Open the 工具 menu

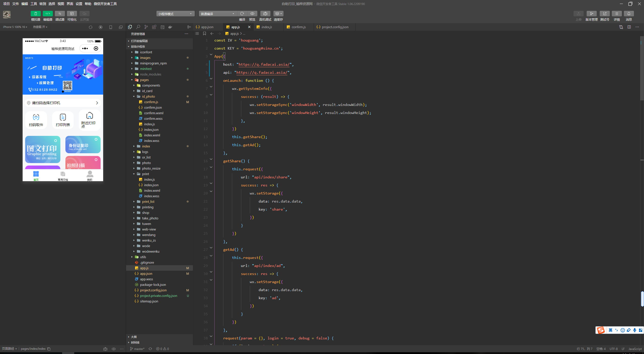pos(33,4)
